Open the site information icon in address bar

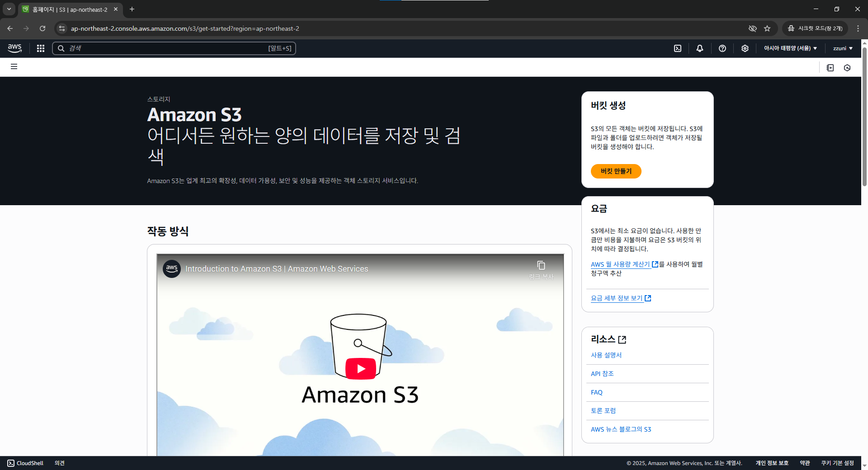[62, 28]
